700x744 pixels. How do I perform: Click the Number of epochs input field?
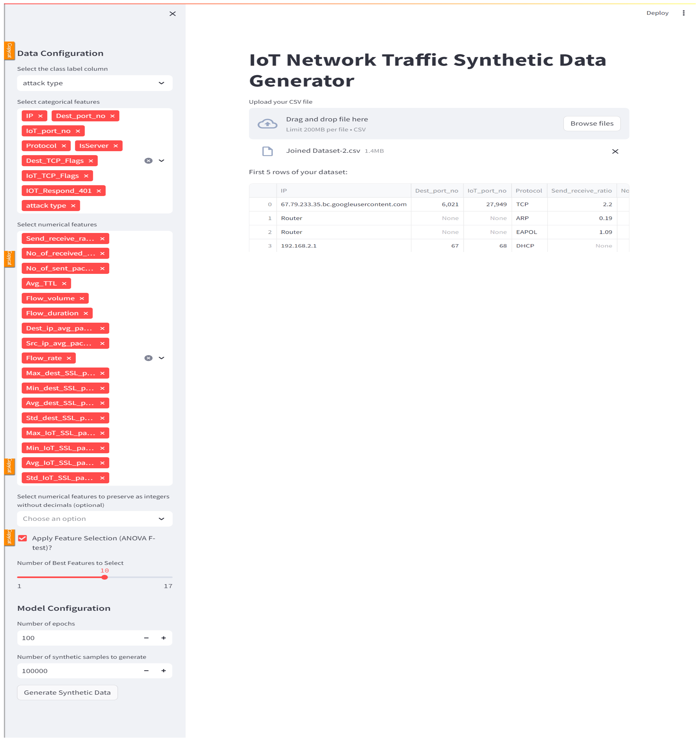pyautogui.click(x=79, y=638)
